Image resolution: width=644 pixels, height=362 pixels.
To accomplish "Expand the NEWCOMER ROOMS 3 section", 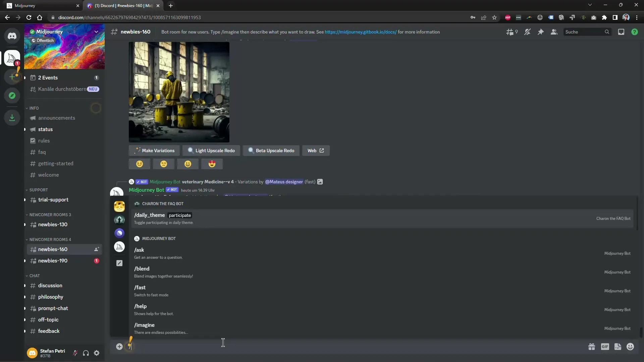I will [x=50, y=215].
